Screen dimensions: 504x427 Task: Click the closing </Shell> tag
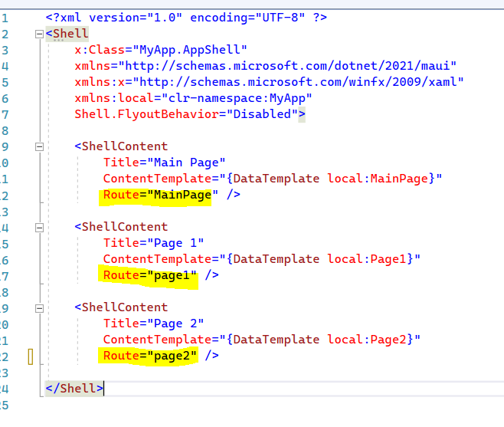[x=74, y=389]
